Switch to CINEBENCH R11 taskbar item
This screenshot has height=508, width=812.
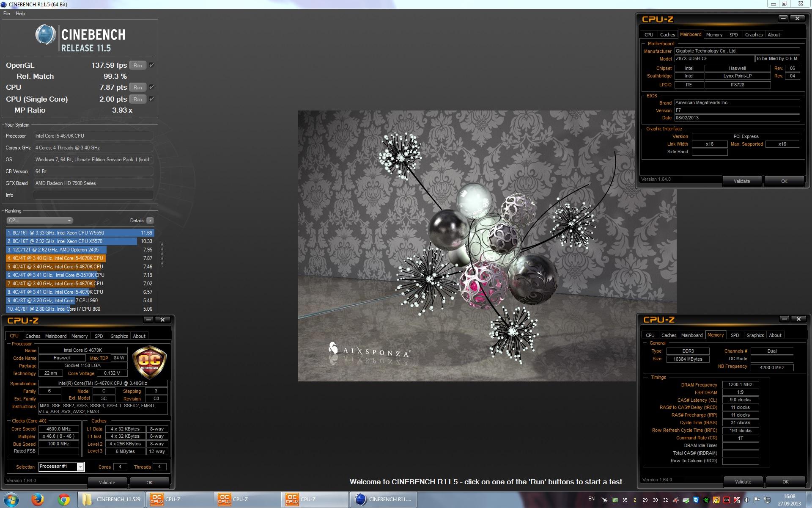point(383,500)
